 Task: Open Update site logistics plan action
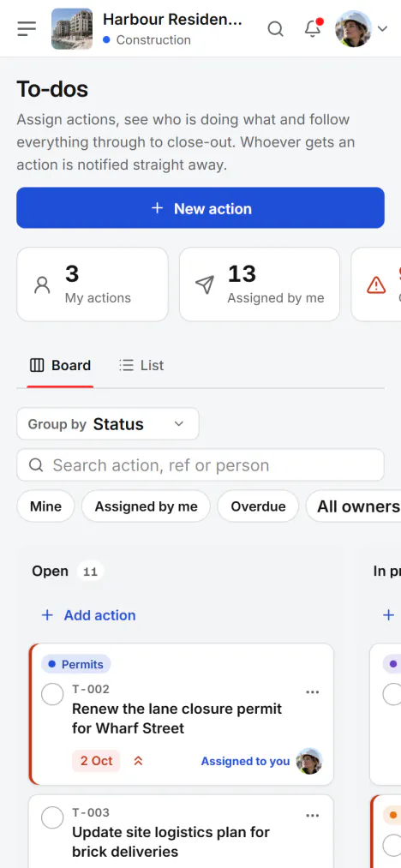pyautogui.click(x=171, y=841)
